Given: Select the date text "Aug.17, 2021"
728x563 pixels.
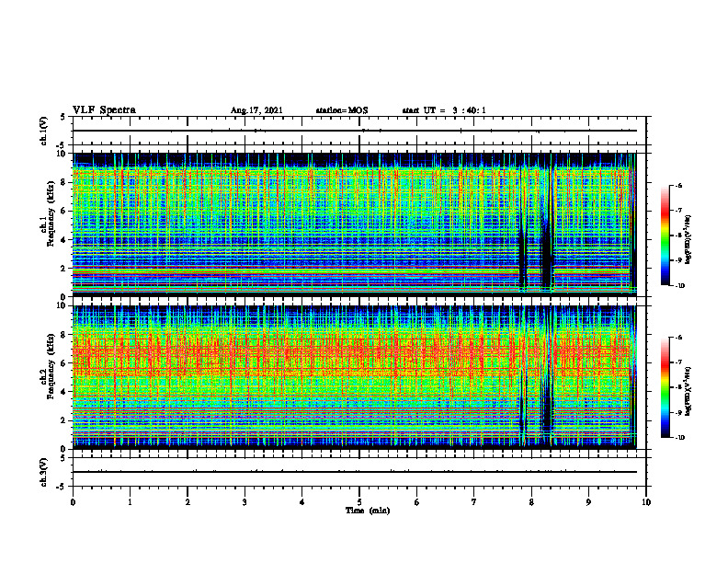Looking at the screenshot, I should (x=256, y=110).
